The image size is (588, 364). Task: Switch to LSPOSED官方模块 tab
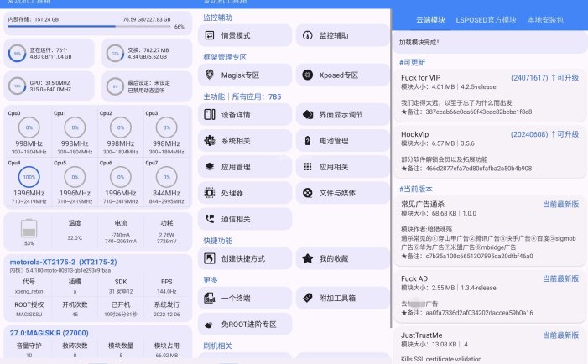tap(486, 20)
